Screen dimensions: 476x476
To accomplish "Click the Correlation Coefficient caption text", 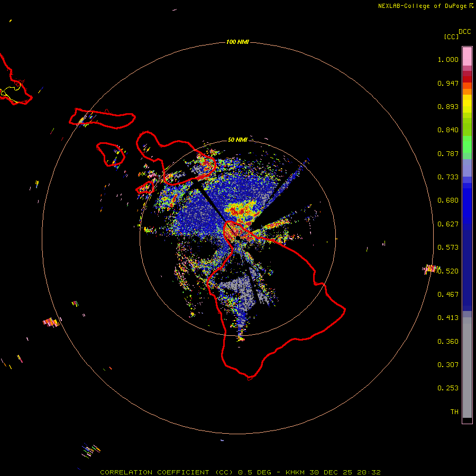I will [x=240, y=472].
